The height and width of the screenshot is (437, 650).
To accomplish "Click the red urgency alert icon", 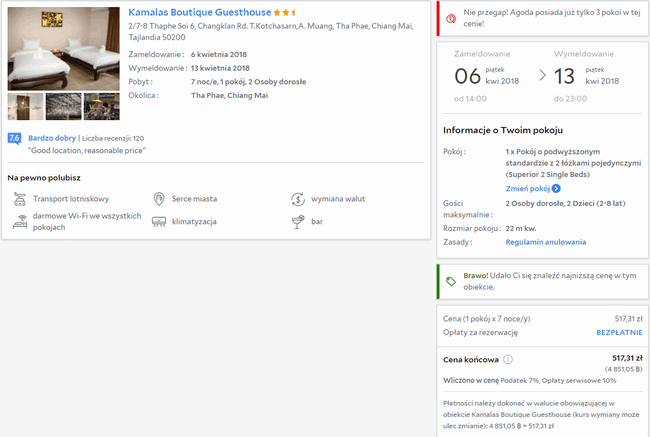I will coord(451,18).
